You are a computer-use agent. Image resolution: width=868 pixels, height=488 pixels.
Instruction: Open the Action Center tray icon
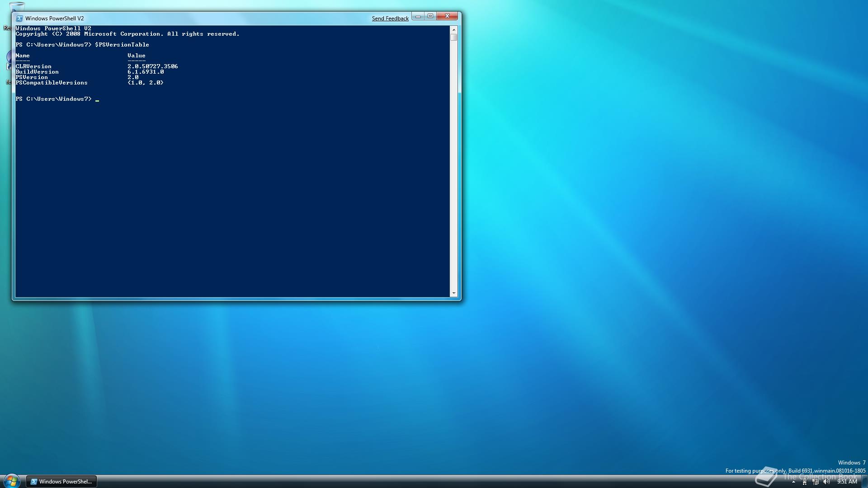click(805, 482)
